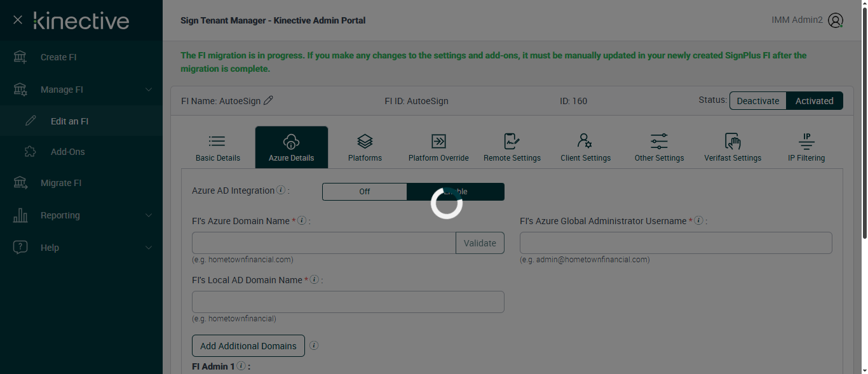Click info icon beside Azure AD Integration
The height and width of the screenshot is (374, 868).
(x=281, y=190)
